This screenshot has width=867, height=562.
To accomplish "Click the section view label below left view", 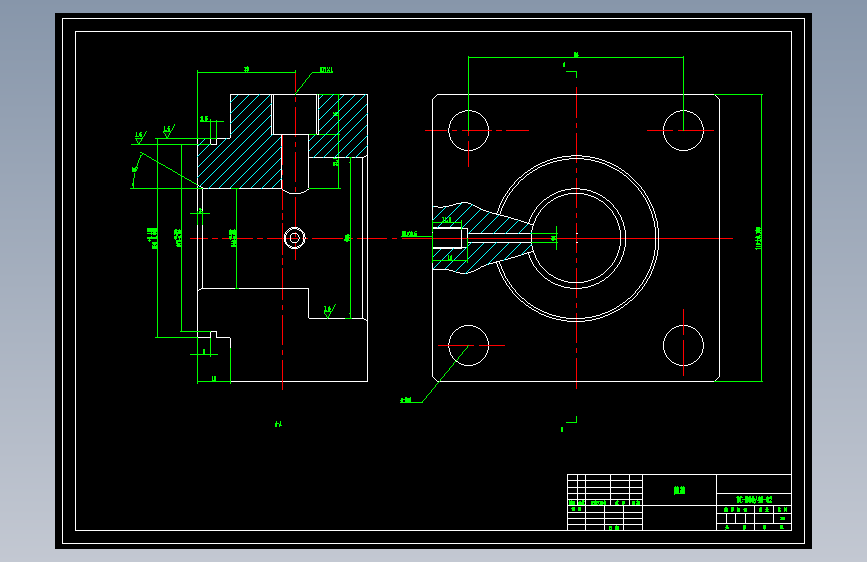I will [x=278, y=424].
